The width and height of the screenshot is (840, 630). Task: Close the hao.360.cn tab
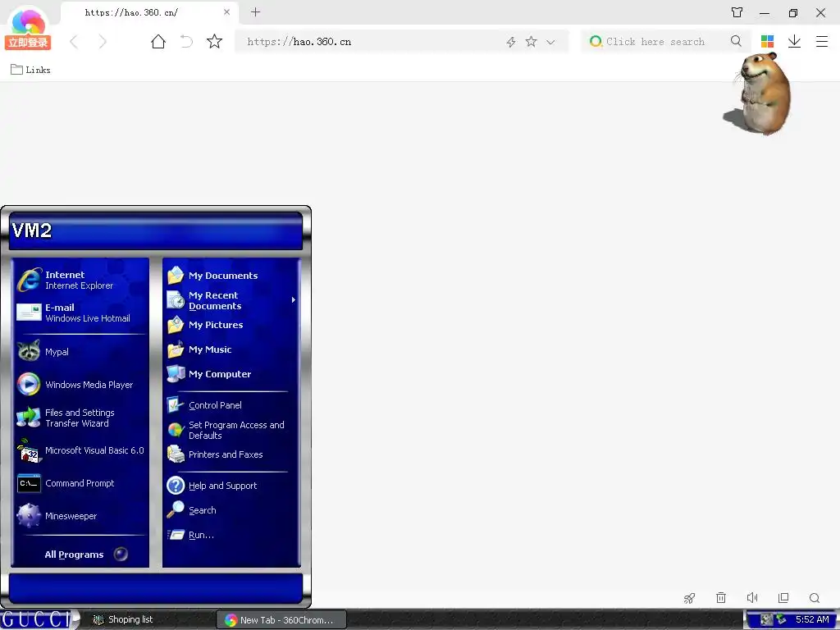click(x=226, y=11)
